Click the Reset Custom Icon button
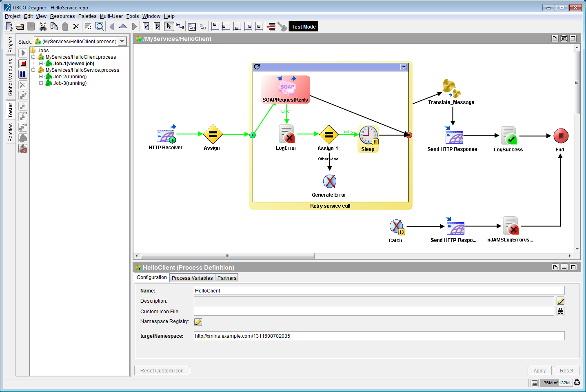Screen dimensions: 586x392 pos(162,370)
